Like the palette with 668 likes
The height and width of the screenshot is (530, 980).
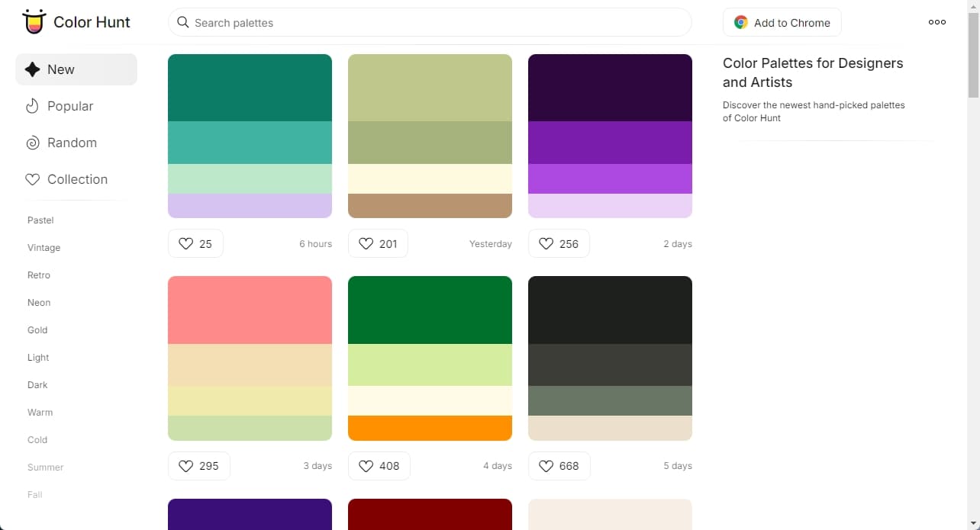point(559,466)
